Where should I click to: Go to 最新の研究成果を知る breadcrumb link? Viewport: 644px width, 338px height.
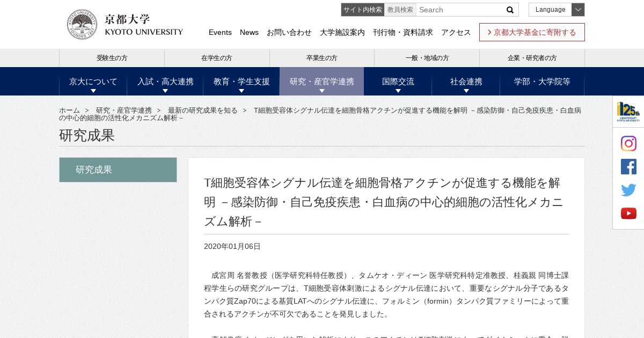click(203, 111)
